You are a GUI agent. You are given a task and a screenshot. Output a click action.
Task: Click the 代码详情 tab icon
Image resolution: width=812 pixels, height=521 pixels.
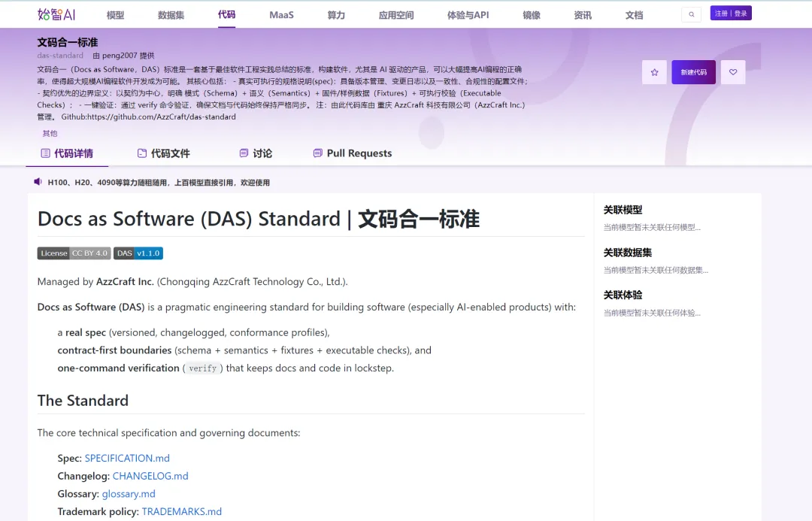point(46,153)
